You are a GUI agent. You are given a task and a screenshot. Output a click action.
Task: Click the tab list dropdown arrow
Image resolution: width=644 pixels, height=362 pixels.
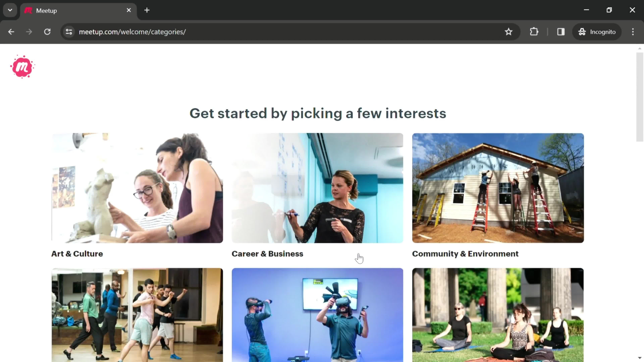click(10, 10)
